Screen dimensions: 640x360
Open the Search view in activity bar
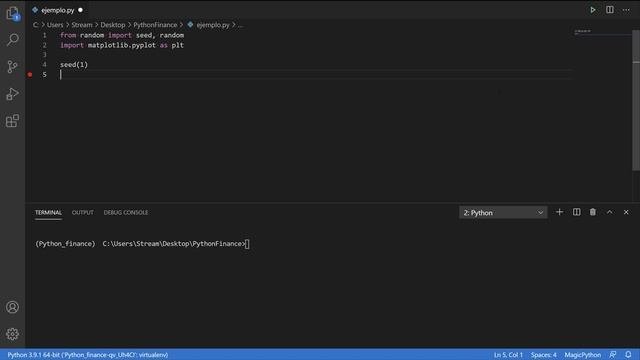13,40
